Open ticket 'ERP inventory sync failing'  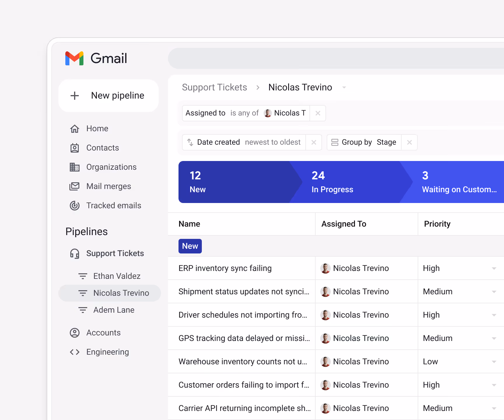coord(225,268)
